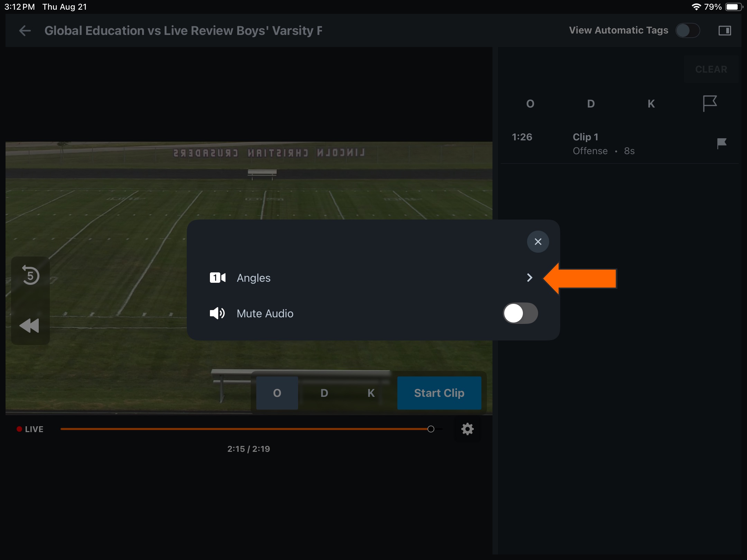Image resolution: width=747 pixels, height=560 pixels.
Task: Click the speaker icon next to Mute Audio
Action: (x=217, y=313)
